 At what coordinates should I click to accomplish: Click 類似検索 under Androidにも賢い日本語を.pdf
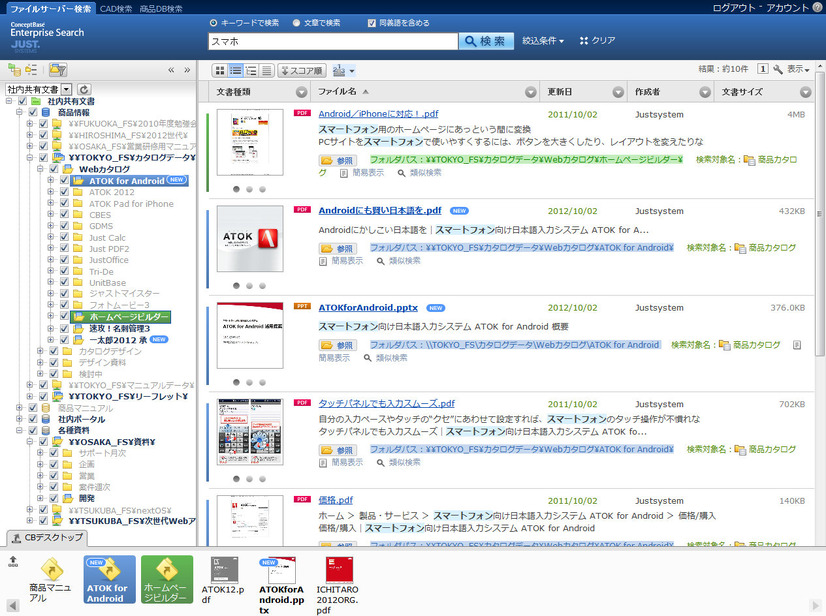tap(399, 261)
